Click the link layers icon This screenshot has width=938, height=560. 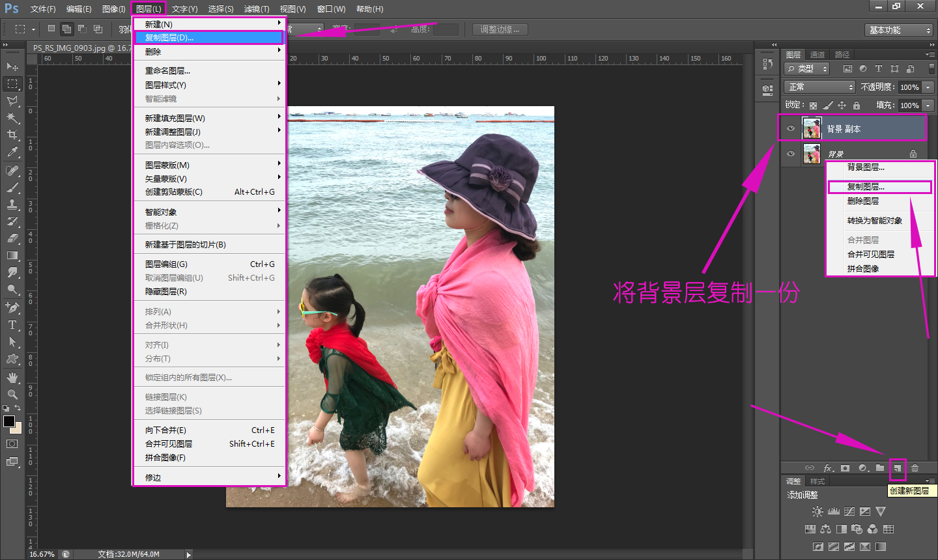click(x=810, y=468)
